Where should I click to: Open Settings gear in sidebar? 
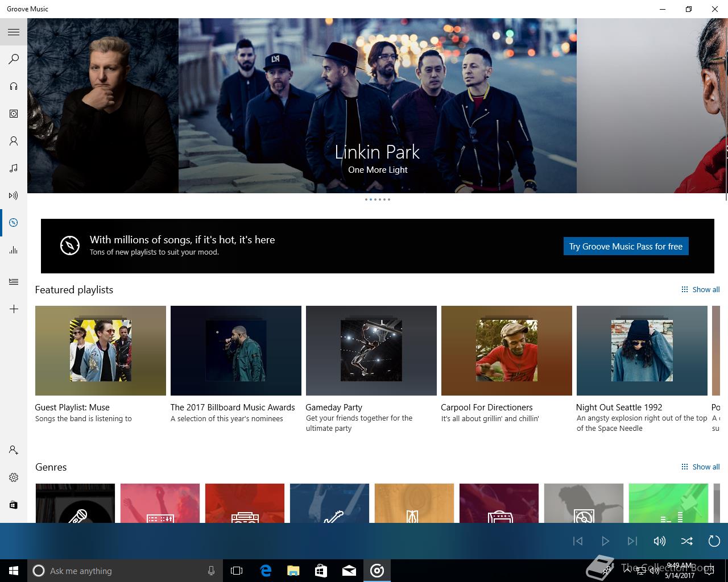pyautogui.click(x=14, y=477)
